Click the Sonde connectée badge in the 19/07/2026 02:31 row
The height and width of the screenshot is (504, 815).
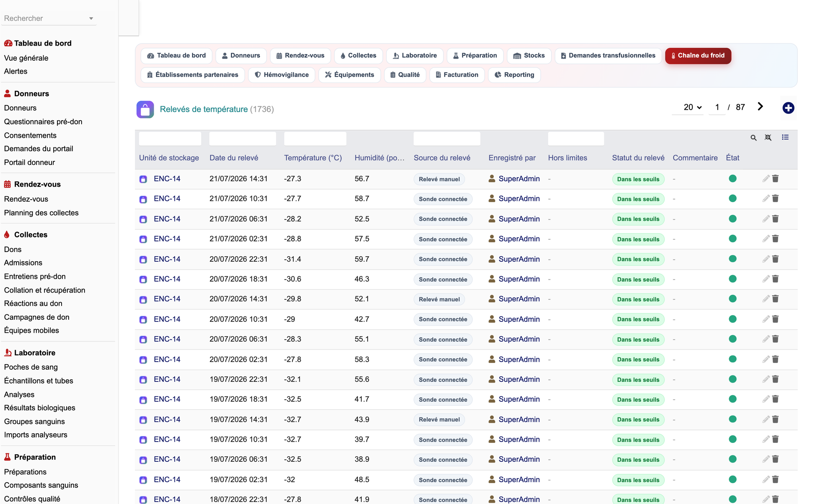[443, 480]
